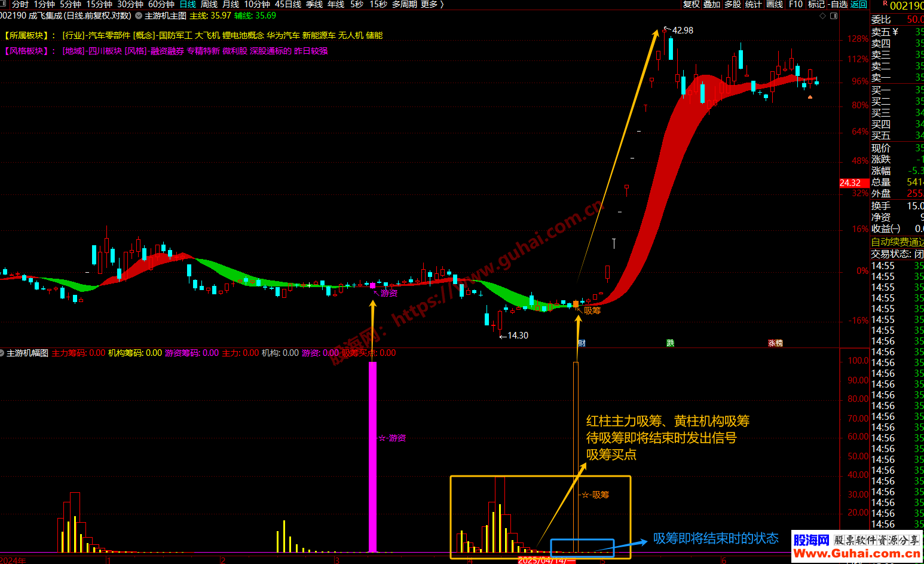Click the 2025/04/14 date marker on timeline
Image resolution: width=924 pixels, height=564 pixels.
546,560
